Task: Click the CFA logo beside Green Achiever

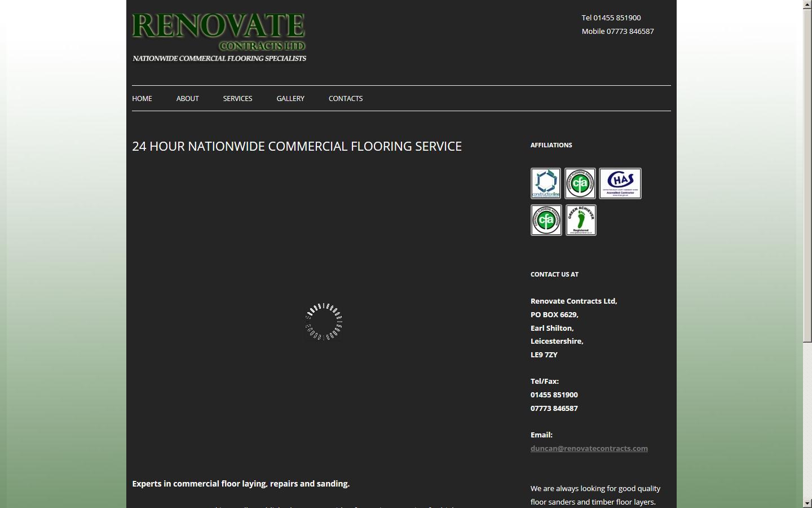Action: coord(546,220)
